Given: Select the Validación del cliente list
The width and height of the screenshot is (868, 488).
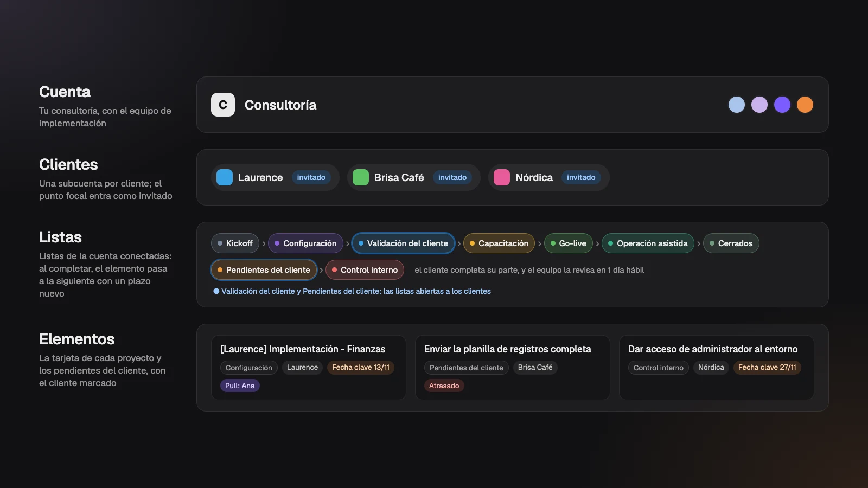Looking at the screenshot, I should pyautogui.click(x=403, y=243).
